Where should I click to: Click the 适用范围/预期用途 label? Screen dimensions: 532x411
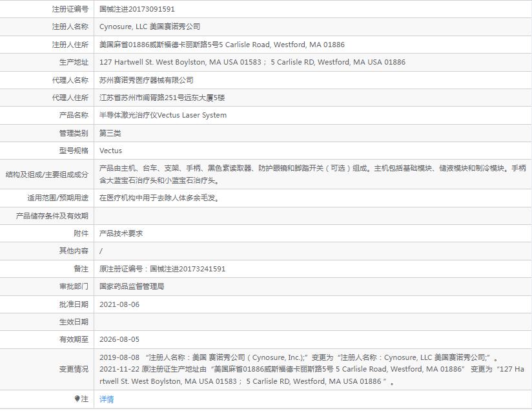pos(57,198)
